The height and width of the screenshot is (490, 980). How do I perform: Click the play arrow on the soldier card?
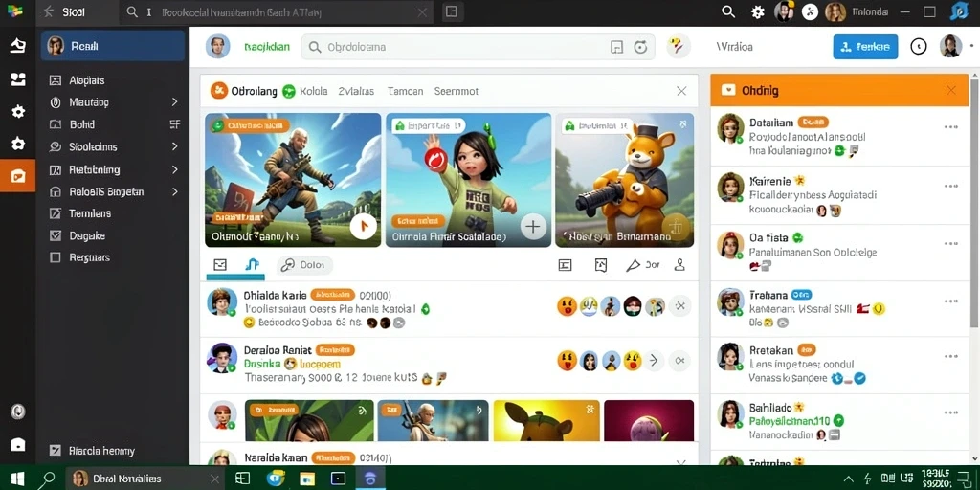pos(363,226)
